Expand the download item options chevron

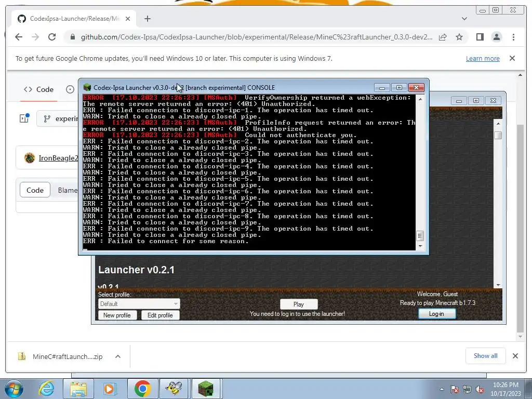pyautogui.click(x=118, y=356)
